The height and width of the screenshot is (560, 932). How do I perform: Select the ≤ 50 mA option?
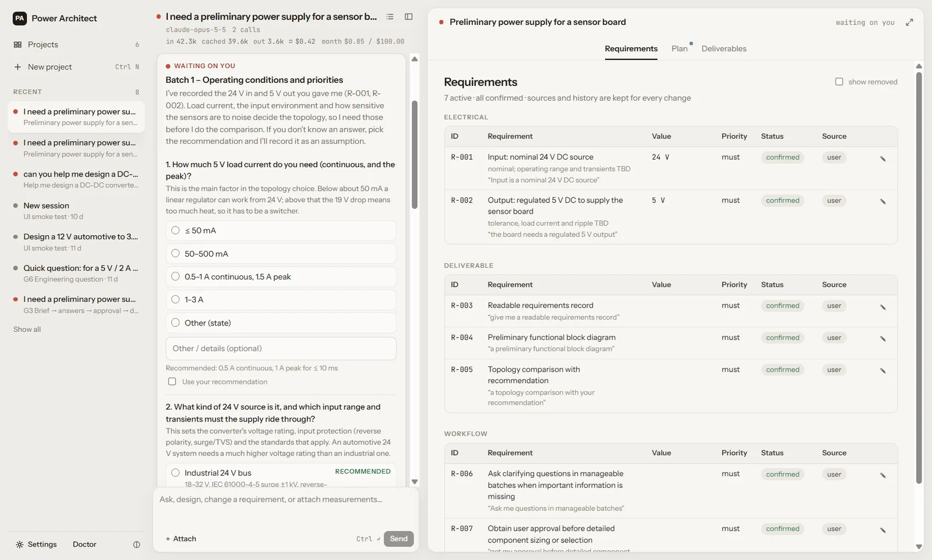tap(281, 231)
